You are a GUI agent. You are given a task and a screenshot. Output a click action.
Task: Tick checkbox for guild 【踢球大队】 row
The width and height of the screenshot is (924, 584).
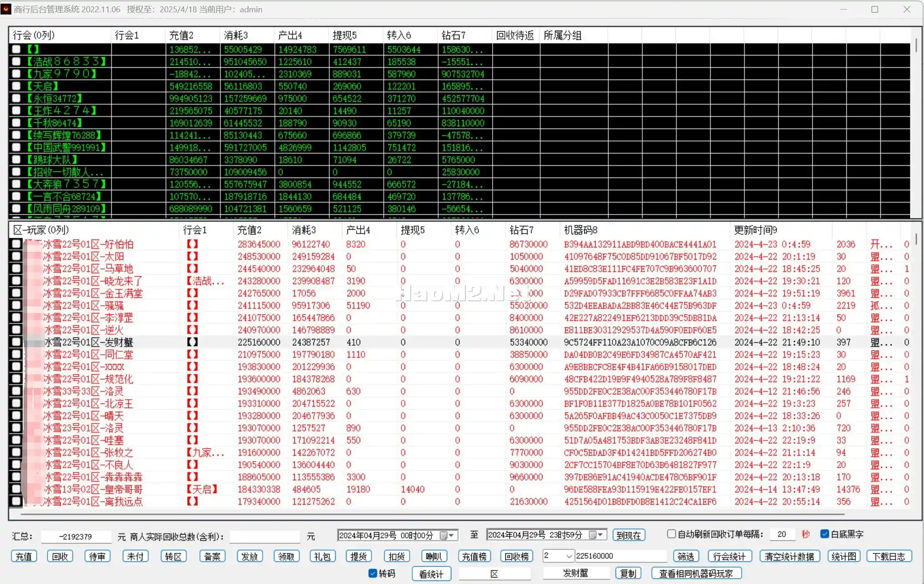click(16, 159)
